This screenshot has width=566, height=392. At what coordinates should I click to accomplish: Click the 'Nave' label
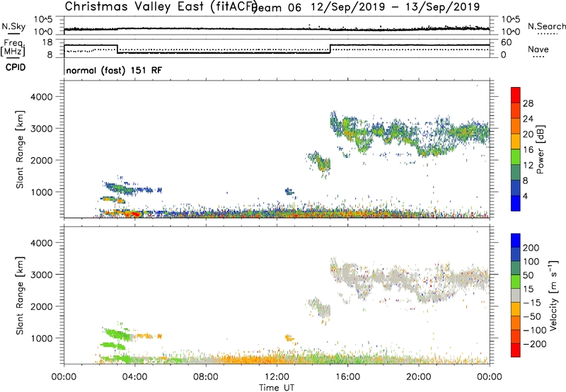[538, 49]
